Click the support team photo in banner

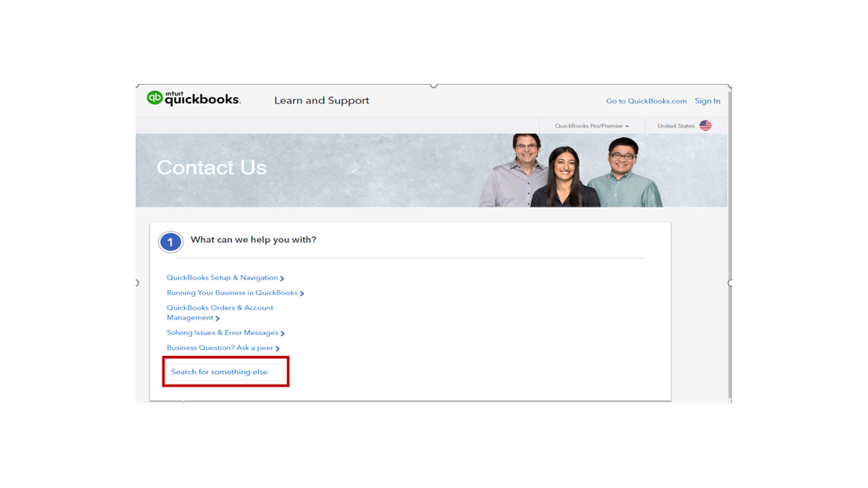click(571, 170)
